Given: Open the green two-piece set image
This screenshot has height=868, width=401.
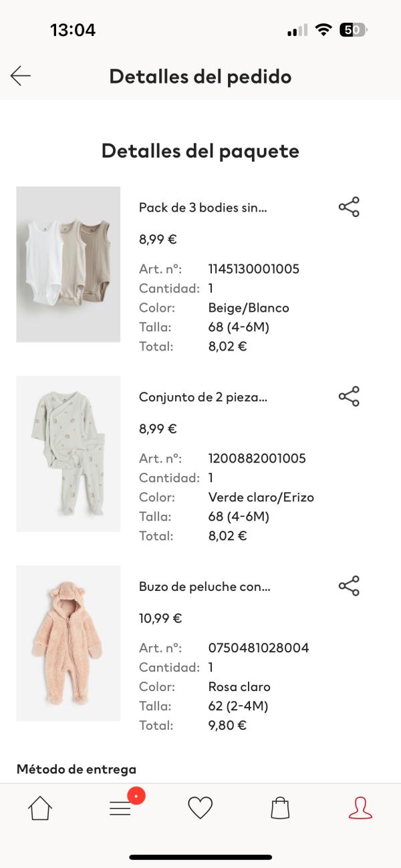Looking at the screenshot, I should pos(68,454).
